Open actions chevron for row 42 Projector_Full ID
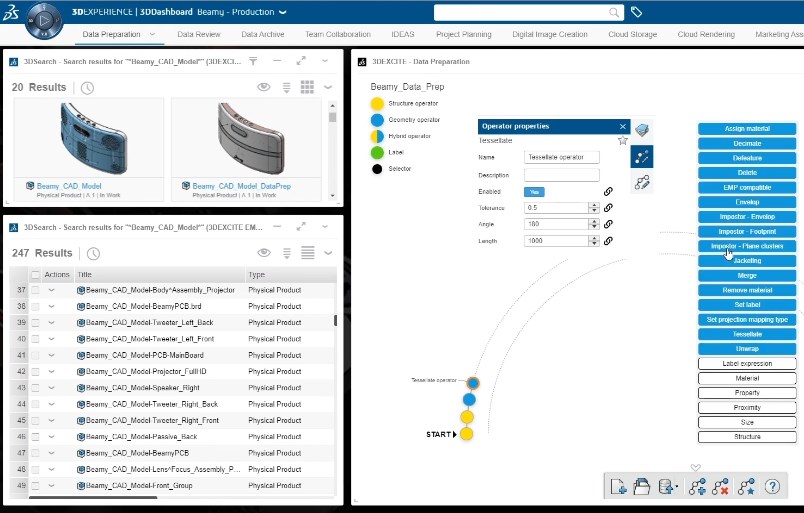This screenshot has height=513, width=804. (51, 371)
